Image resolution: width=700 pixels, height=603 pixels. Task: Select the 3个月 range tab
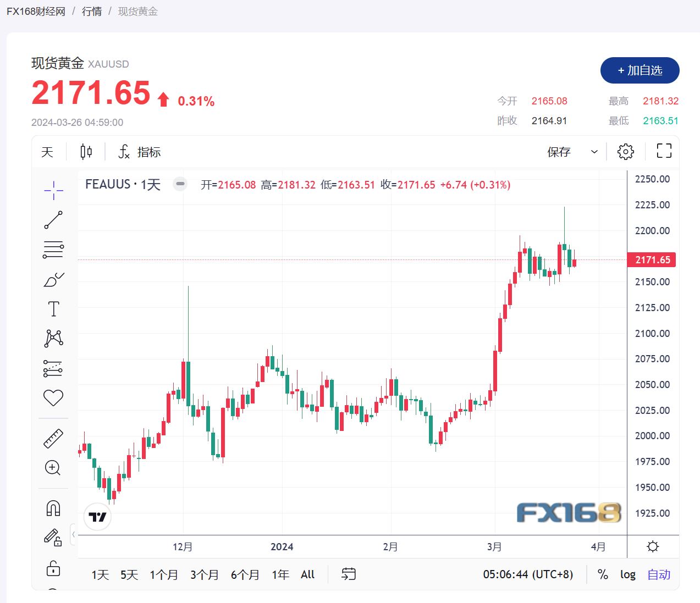pos(204,574)
